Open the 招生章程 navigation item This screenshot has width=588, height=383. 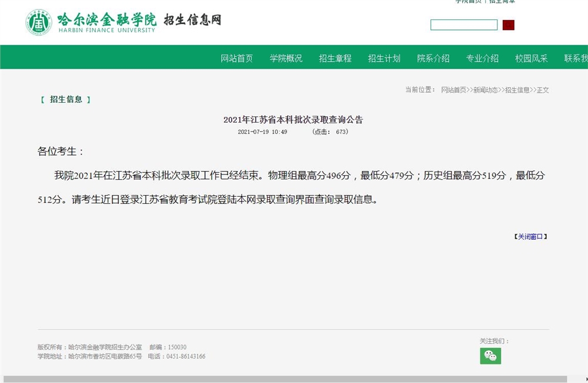pos(335,58)
